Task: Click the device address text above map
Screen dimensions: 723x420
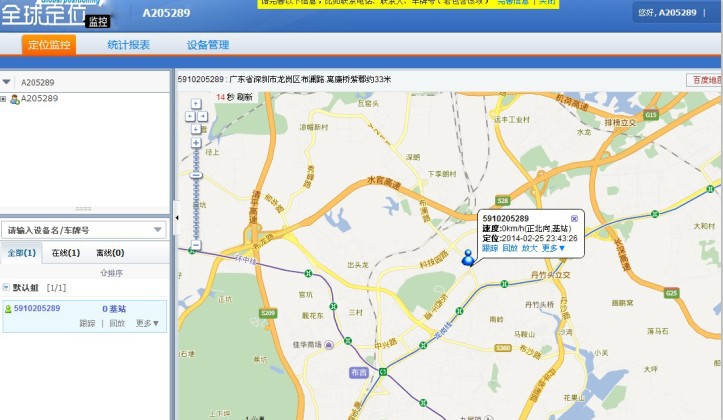Action: [x=284, y=79]
